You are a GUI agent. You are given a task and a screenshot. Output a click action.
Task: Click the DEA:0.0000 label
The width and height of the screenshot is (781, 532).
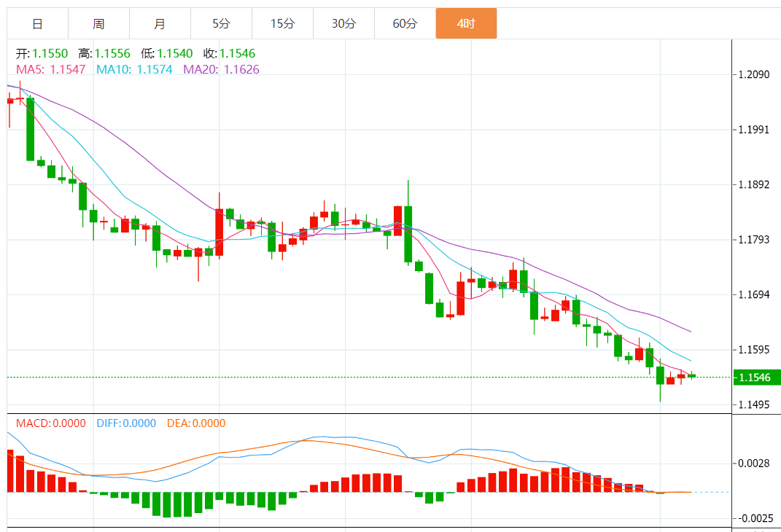click(196, 423)
